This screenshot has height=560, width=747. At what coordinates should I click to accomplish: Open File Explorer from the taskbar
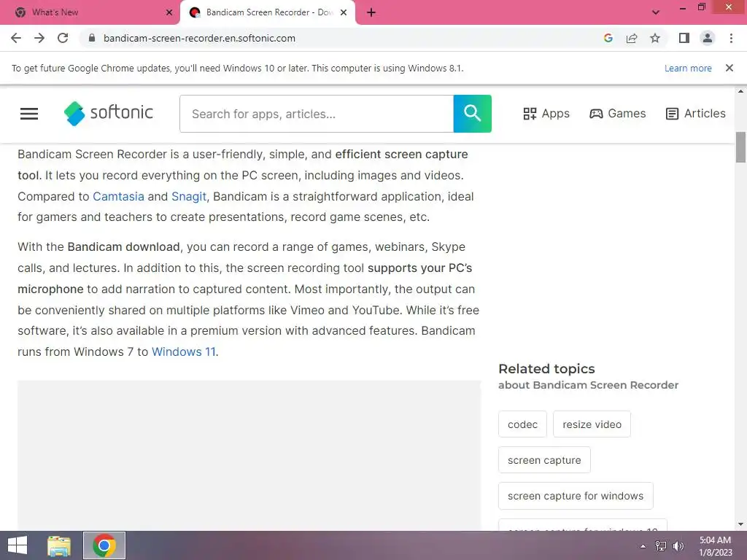[59, 545]
